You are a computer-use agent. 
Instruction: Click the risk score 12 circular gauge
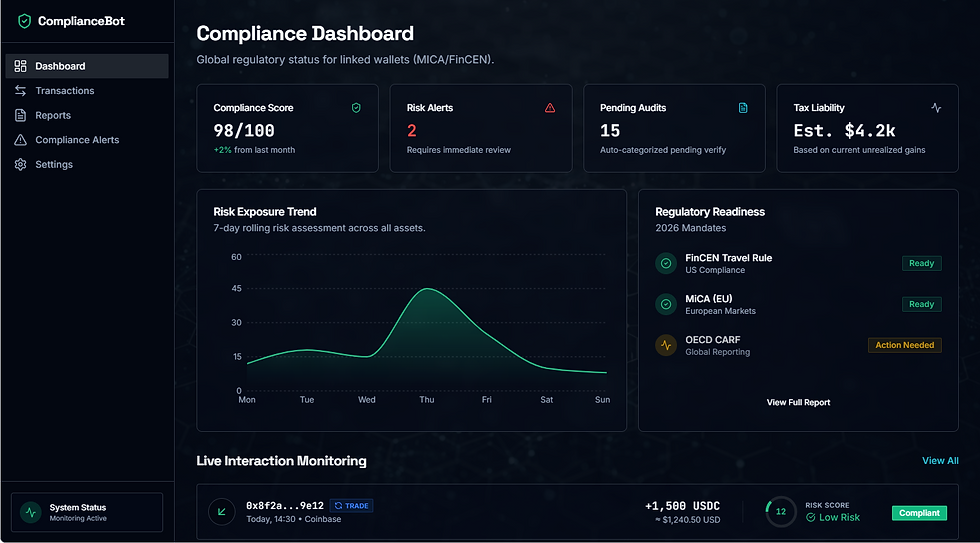click(x=781, y=512)
